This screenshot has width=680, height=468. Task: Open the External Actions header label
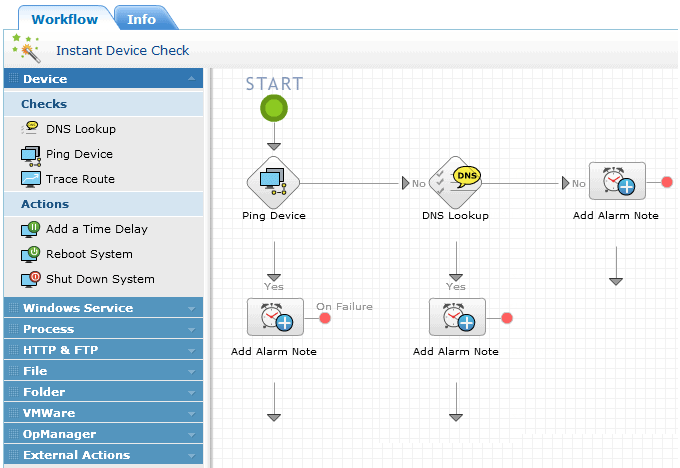77,455
